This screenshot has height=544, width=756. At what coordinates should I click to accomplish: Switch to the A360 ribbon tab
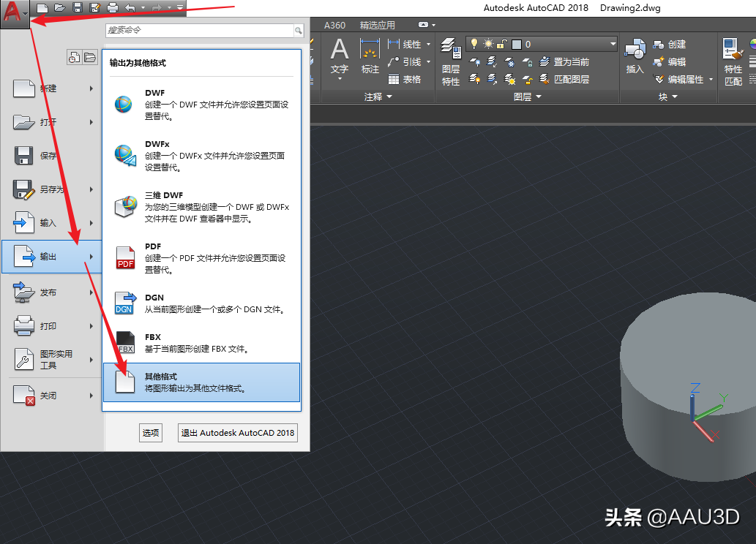334,25
